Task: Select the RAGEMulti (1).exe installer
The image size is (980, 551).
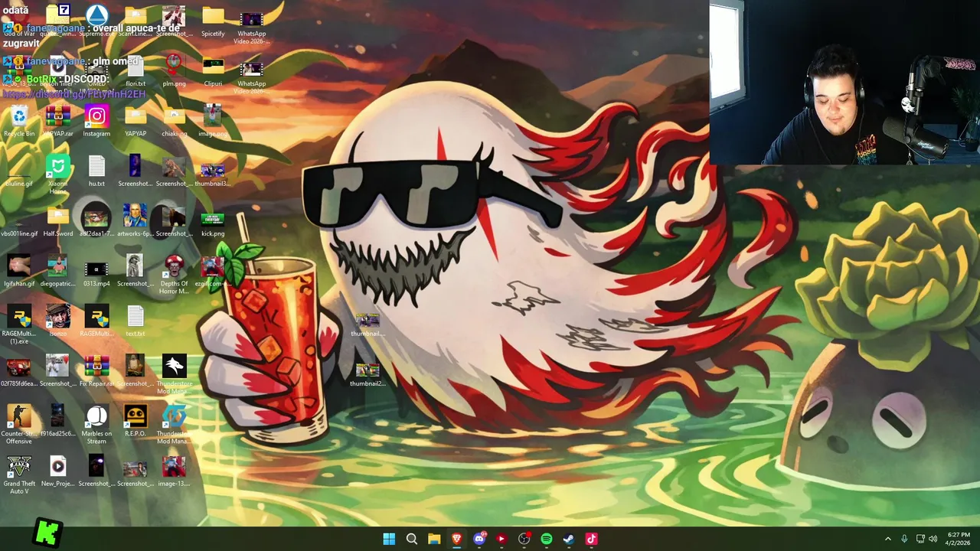Action: click(19, 324)
